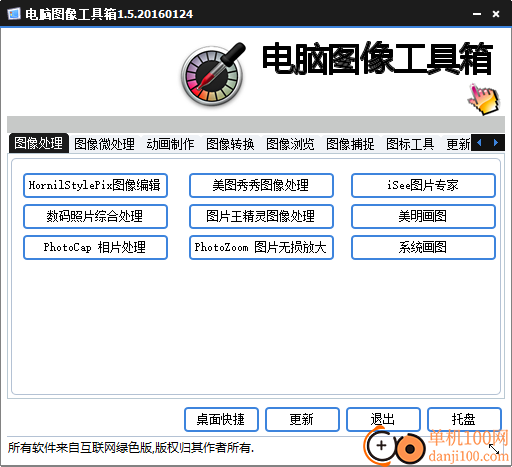The image size is (512, 467).
Task: Close the toolbox window
Action: (496, 14)
